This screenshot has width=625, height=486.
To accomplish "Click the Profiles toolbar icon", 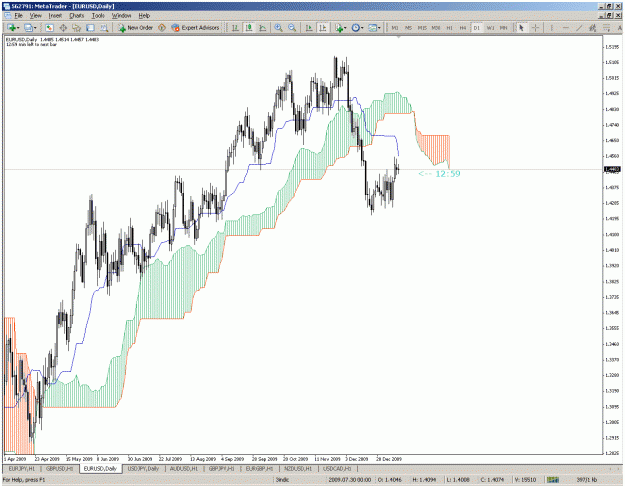I will [28, 28].
